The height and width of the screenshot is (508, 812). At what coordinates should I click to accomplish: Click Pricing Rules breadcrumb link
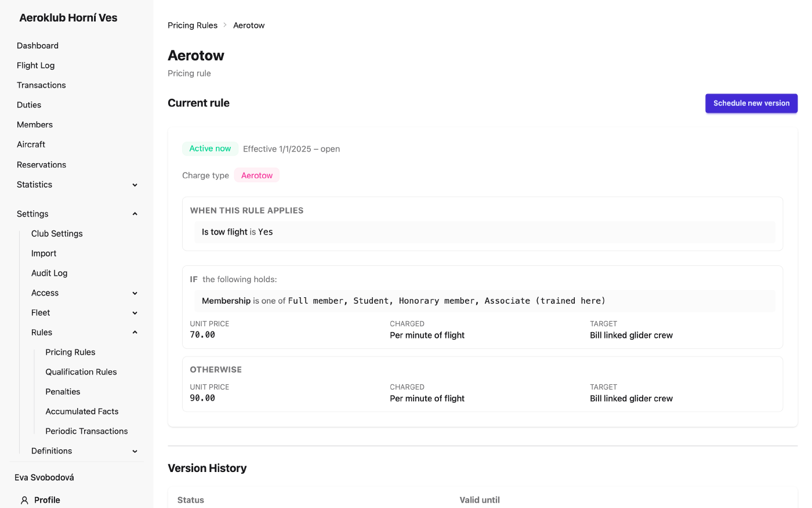tap(193, 26)
